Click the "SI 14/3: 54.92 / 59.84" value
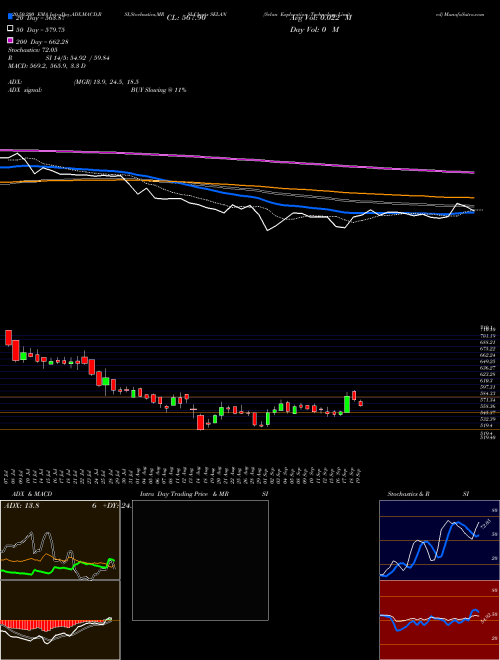500x660 pixels. pyautogui.click(x=77, y=58)
